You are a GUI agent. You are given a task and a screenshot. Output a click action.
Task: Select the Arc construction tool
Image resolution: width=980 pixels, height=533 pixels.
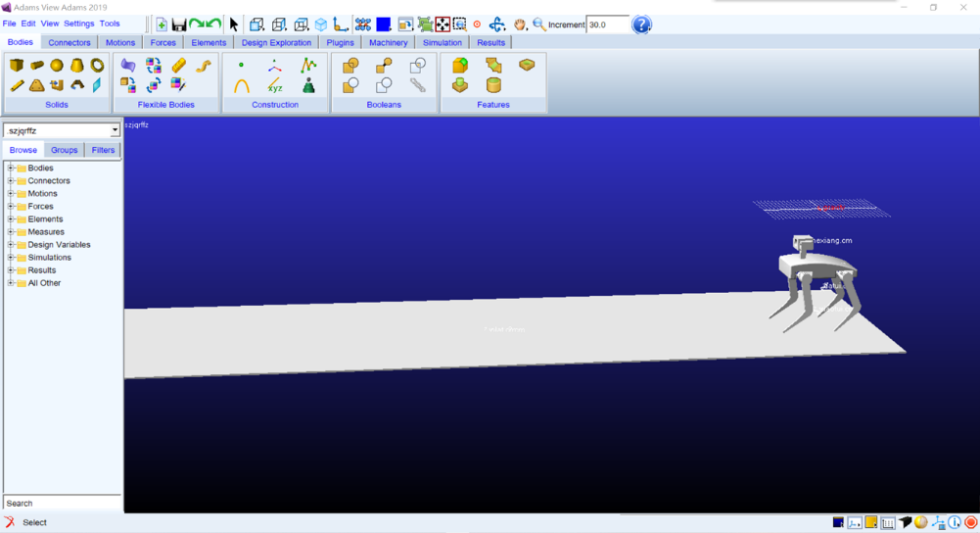(x=242, y=86)
